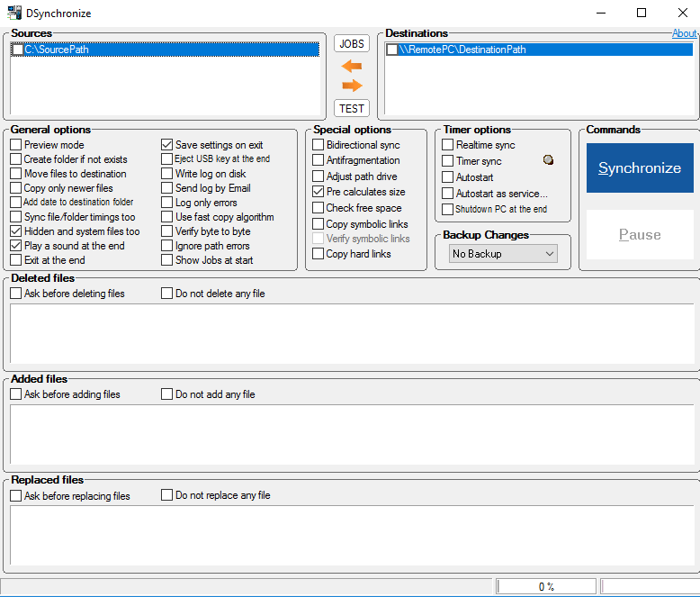Enable Realtime sync
Viewport: 700px width, 597px height.
[x=447, y=145]
